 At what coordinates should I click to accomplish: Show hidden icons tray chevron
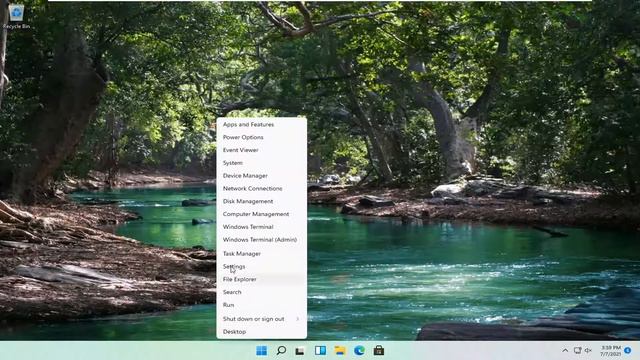click(565, 351)
